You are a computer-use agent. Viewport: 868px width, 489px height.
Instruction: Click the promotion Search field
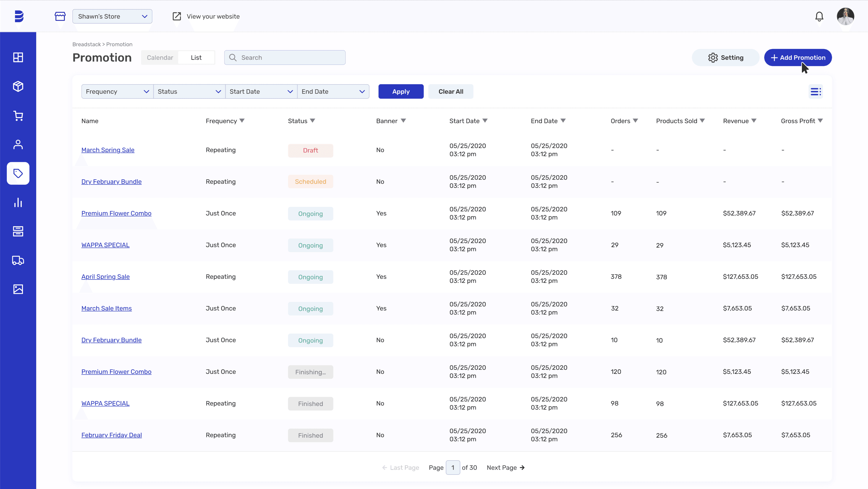pos(285,58)
